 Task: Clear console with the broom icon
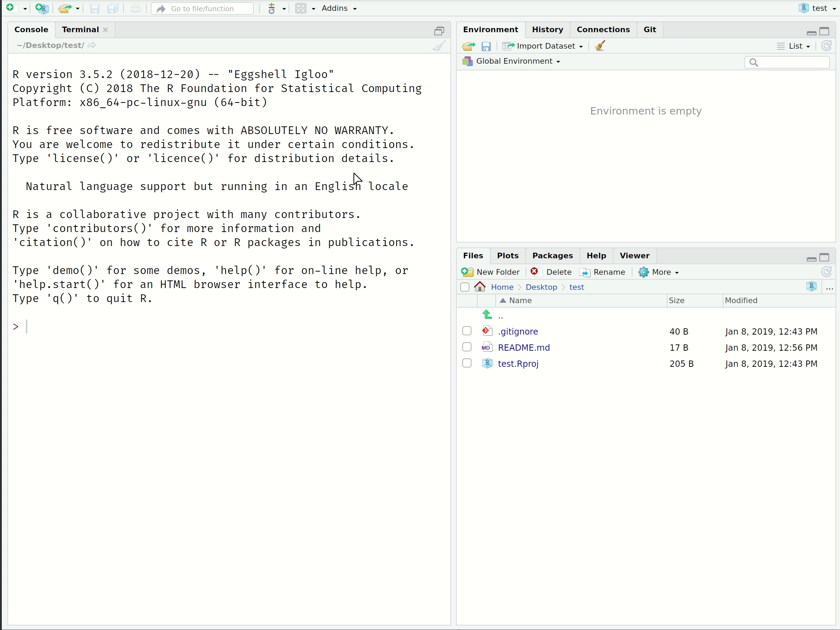tap(439, 46)
